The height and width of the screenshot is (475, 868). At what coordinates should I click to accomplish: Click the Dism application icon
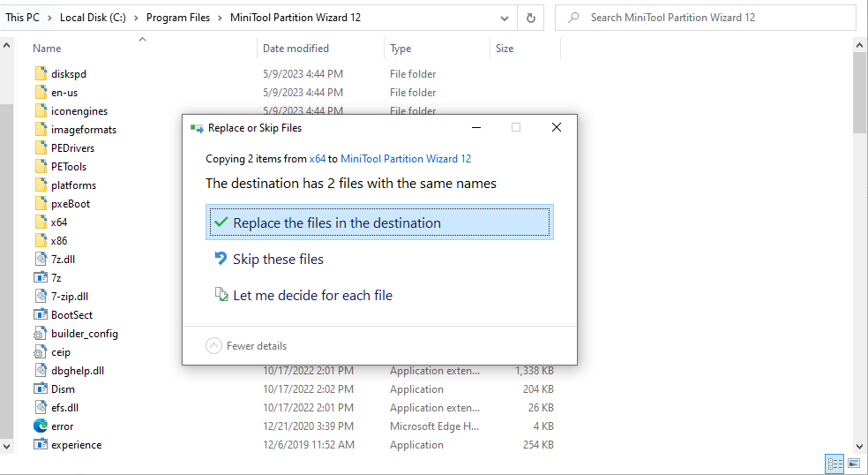(x=41, y=388)
